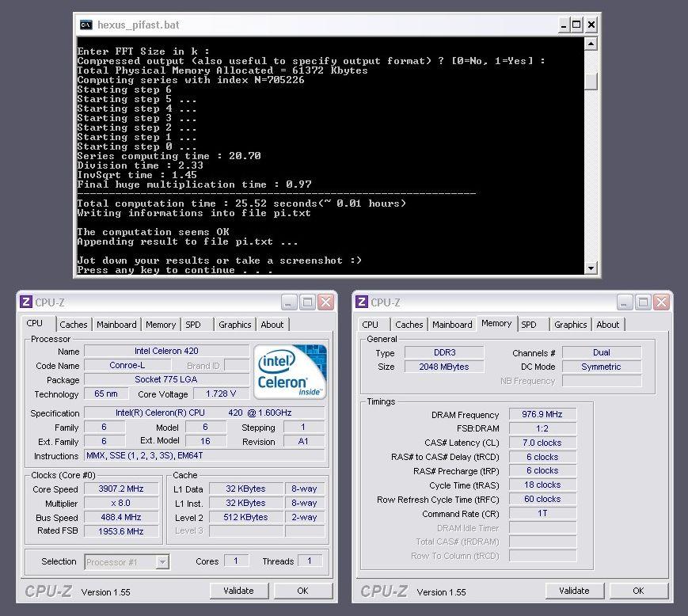
Task: Minimize the hexus_pifast.bat console window
Action: (x=564, y=25)
